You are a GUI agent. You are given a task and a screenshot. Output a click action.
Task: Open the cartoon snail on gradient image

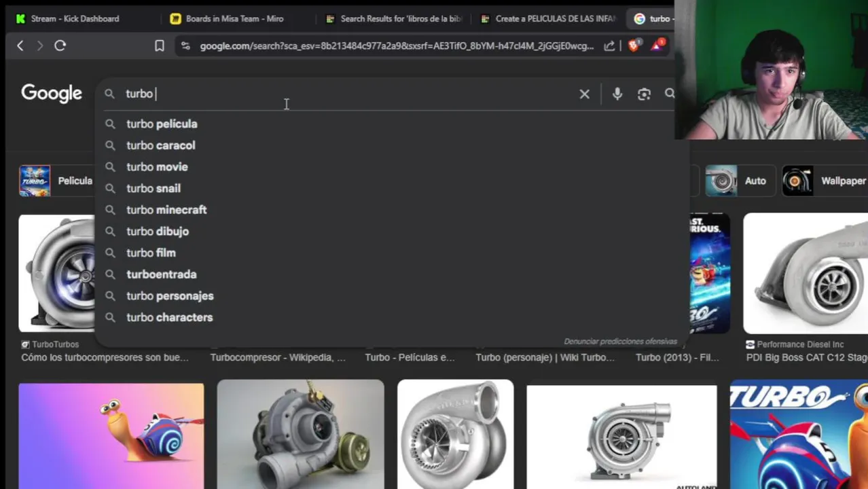click(x=111, y=436)
